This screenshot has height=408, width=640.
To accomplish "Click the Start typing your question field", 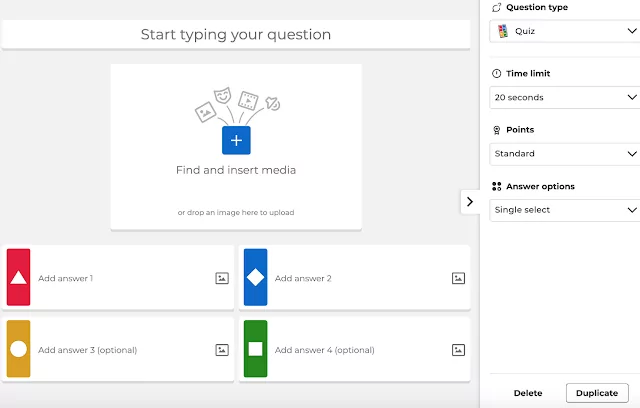I will [x=236, y=35].
